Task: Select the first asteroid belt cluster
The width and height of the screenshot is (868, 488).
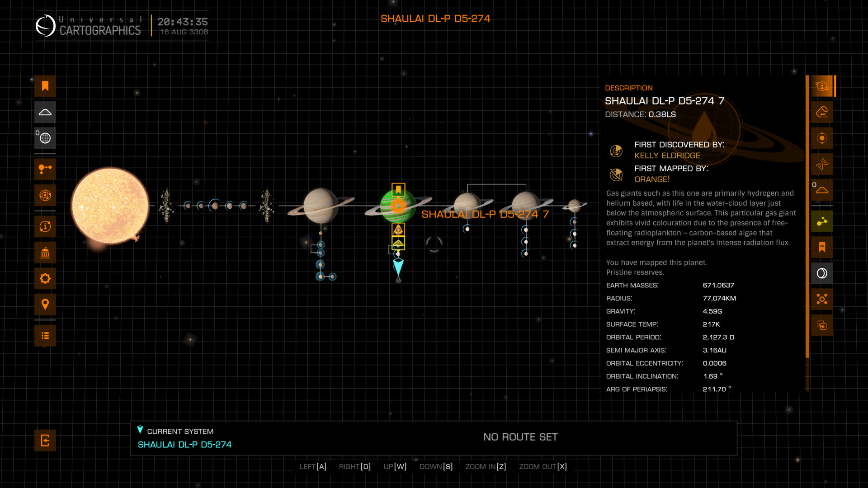Action: 167,206
